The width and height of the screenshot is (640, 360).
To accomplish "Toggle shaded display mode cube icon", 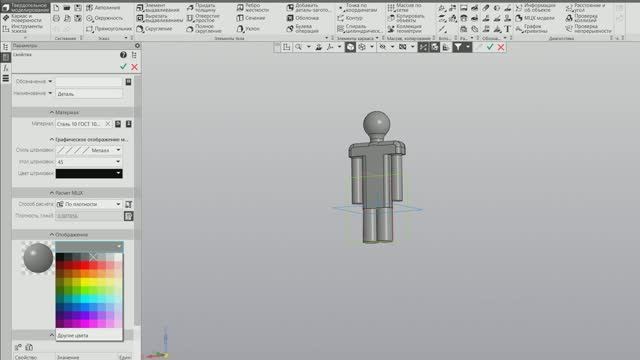I will click(350, 47).
